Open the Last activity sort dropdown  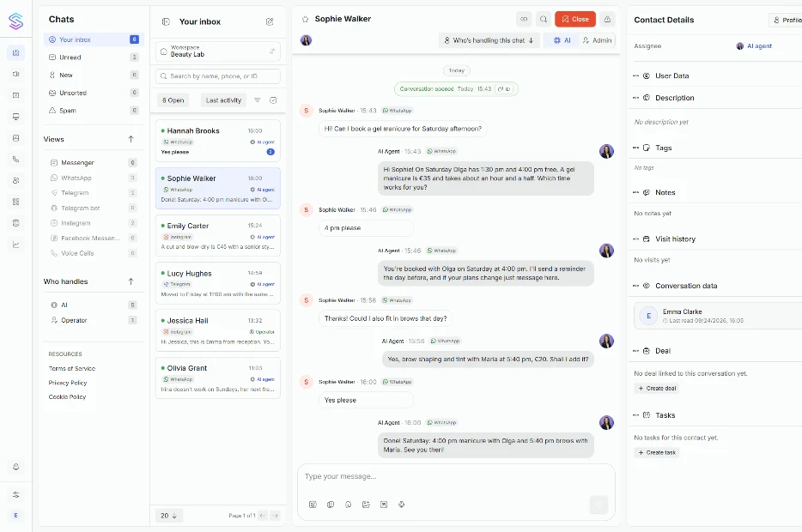click(223, 100)
